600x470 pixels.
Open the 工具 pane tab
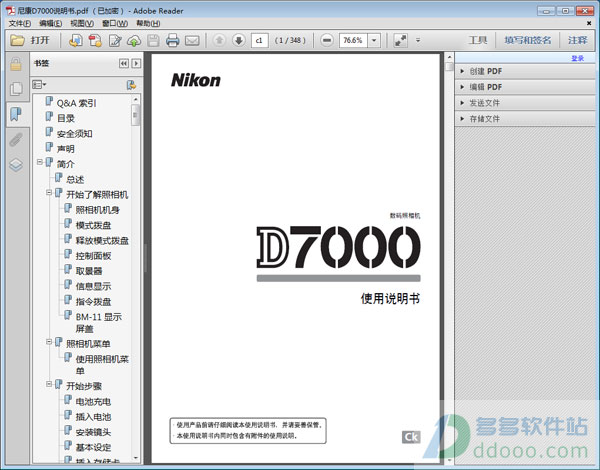point(478,40)
